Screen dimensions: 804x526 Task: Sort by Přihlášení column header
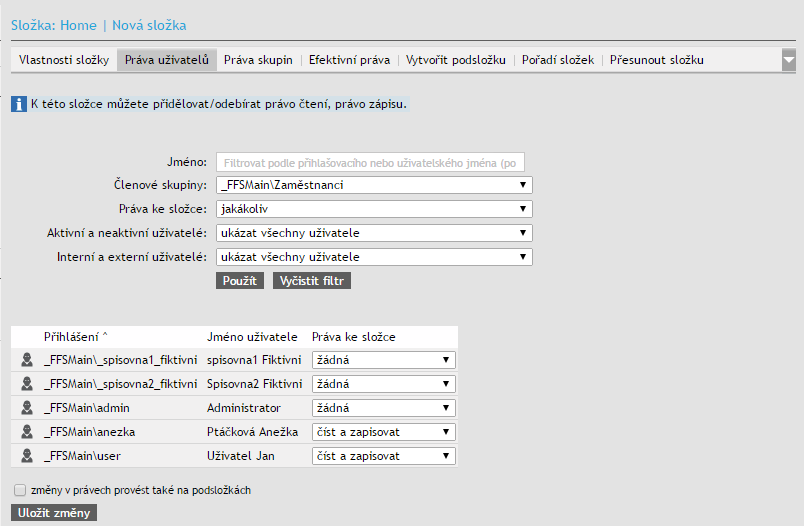[x=76, y=337]
